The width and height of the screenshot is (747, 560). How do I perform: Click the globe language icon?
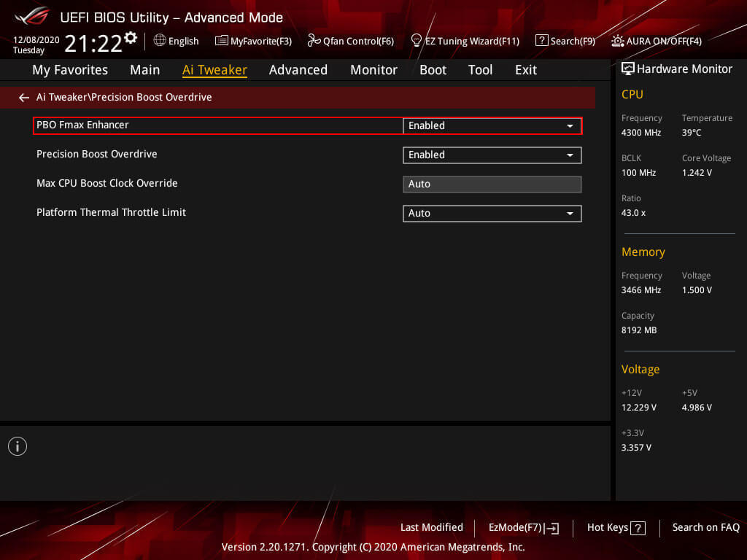point(160,41)
